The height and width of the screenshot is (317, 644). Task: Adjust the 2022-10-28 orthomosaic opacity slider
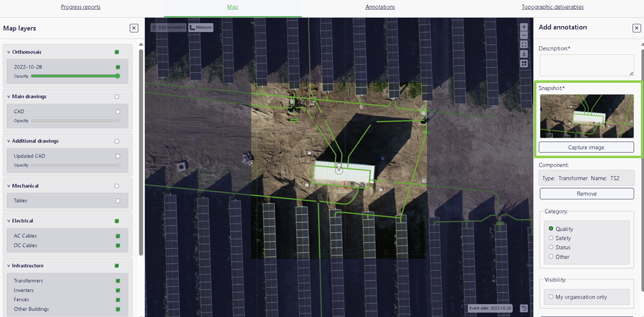click(75, 76)
